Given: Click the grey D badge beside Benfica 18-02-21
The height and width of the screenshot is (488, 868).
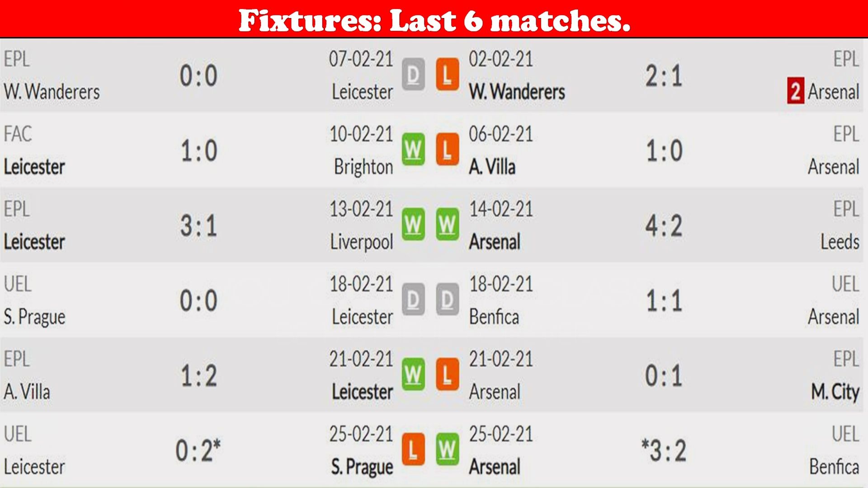Looking at the screenshot, I should (448, 300).
